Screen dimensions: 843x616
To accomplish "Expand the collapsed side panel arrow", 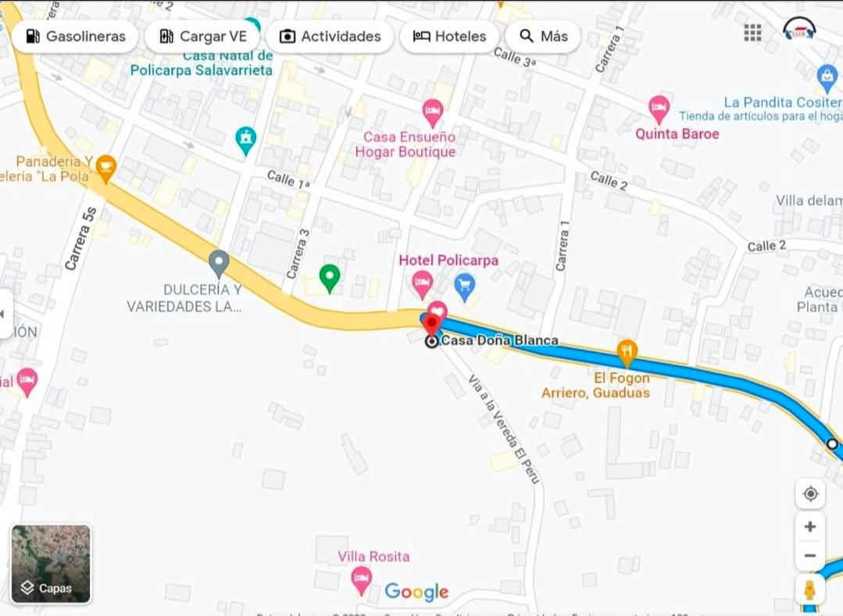I will coord(5,314).
